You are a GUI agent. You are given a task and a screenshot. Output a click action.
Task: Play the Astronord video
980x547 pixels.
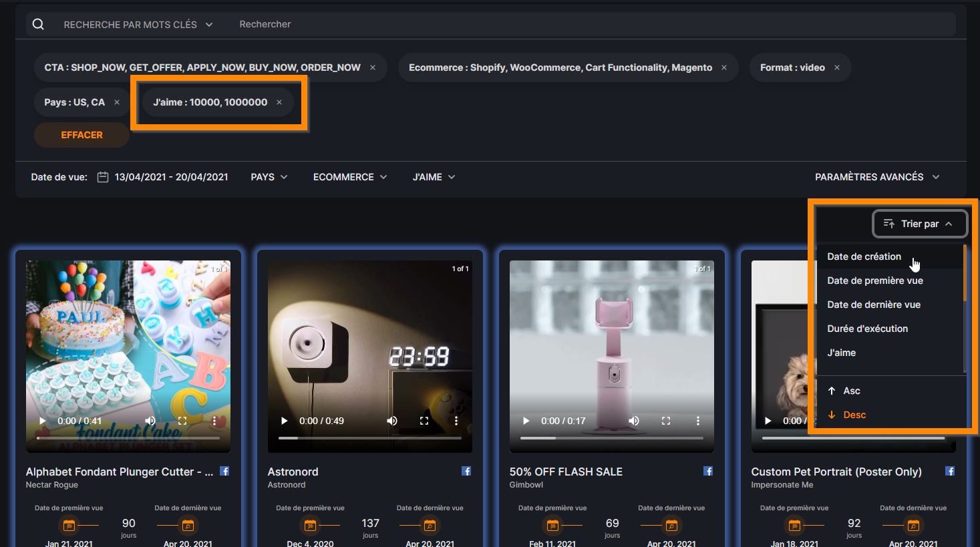point(284,421)
